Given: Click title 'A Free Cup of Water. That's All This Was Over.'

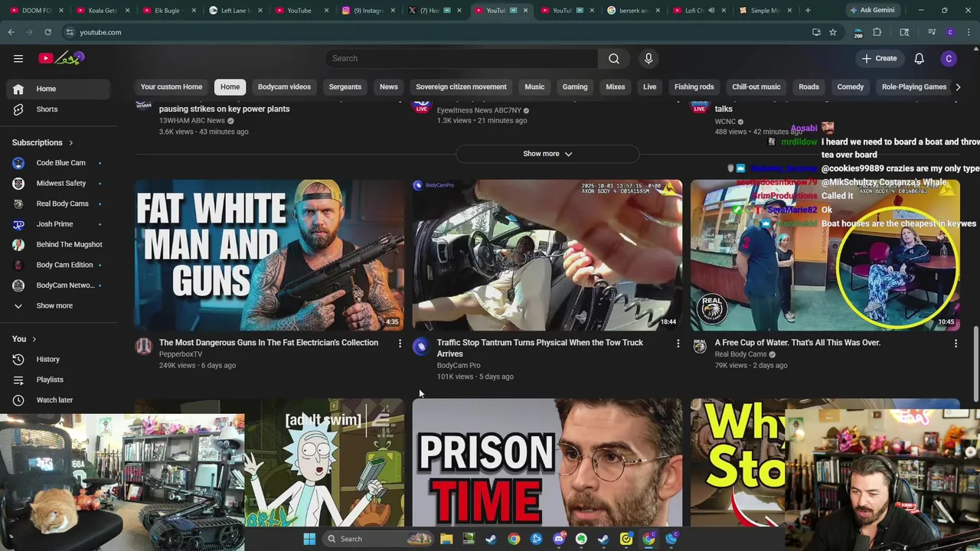Looking at the screenshot, I should point(797,342).
